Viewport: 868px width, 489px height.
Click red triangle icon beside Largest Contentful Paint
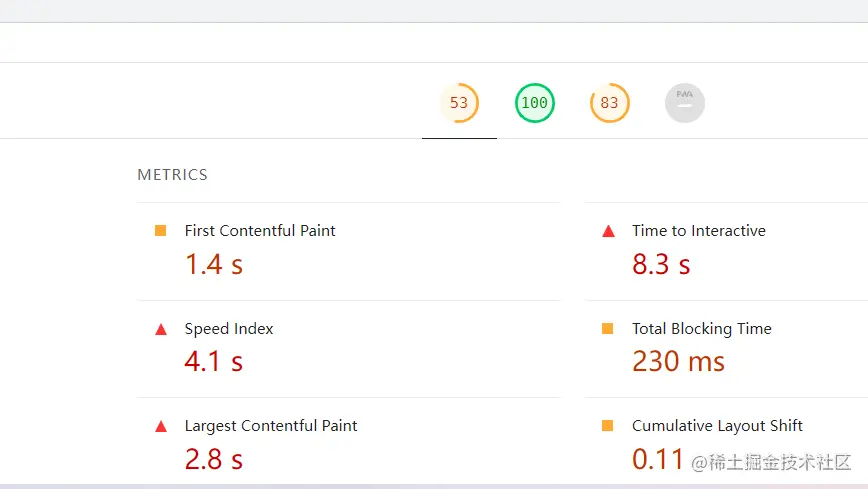[x=161, y=426]
